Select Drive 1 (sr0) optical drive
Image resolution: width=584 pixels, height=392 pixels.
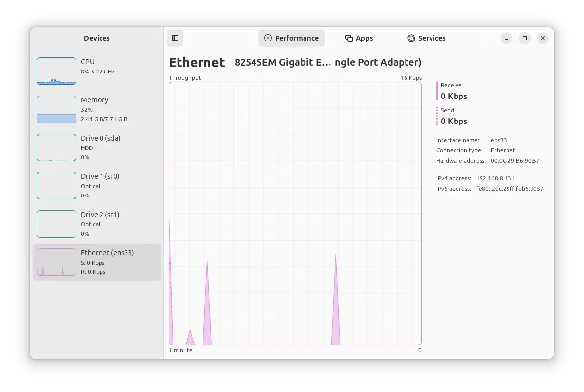pyautogui.click(x=97, y=185)
